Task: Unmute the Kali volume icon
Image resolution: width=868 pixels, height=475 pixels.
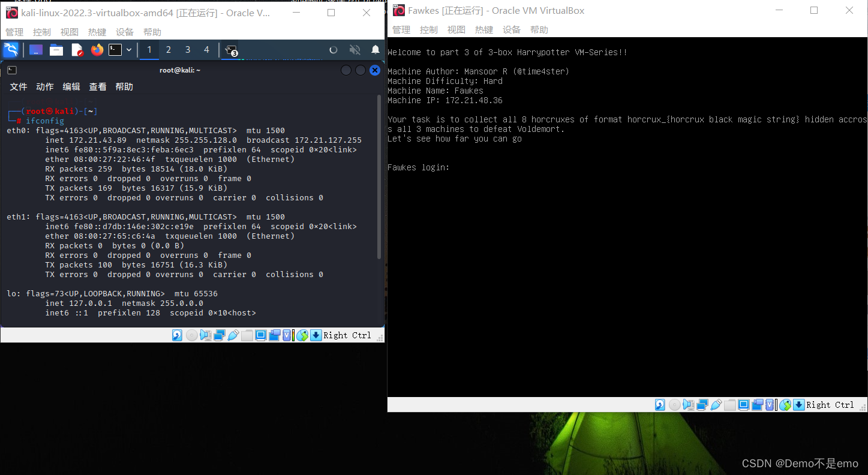Action: [x=355, y=50]
